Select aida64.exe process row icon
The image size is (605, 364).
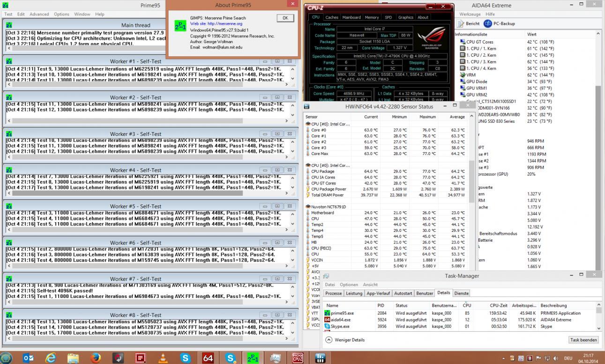(x=327, y=319)
